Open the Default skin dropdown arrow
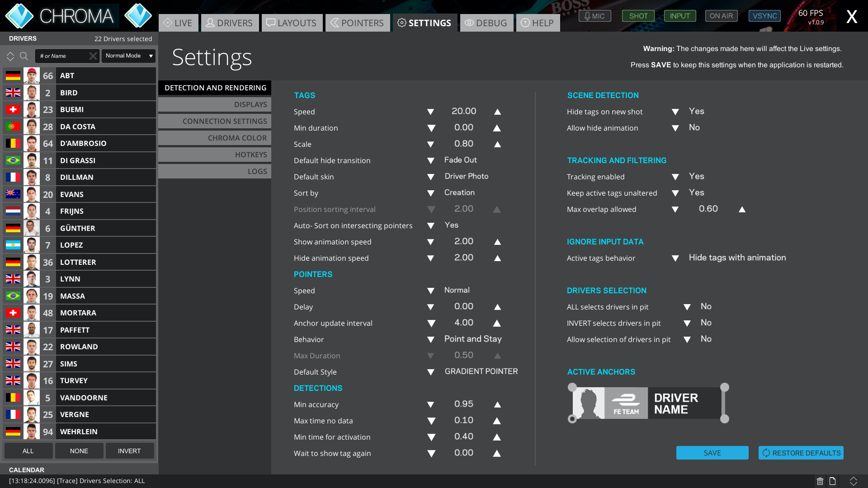This screenshot has width=868, height=488. 431,177
